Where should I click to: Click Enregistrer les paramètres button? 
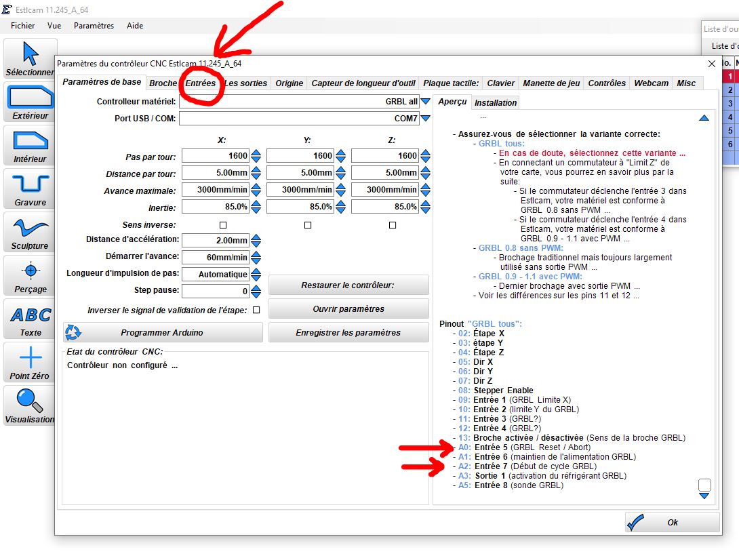pos(348,332)
